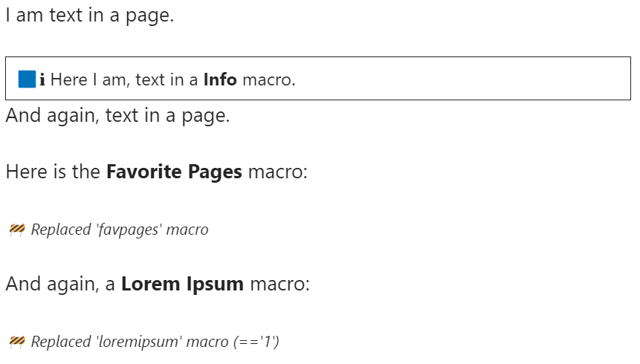Click the bold 'Favorite Pages' text
Image resolution: width=640 pixels, height=364 pixels.
[174, 172]
